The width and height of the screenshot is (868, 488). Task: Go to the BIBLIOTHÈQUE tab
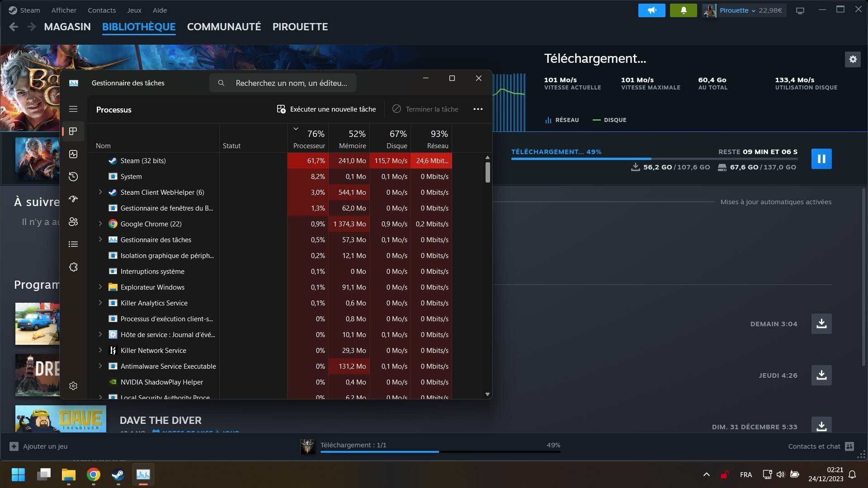pyautogui.click(x=139, y=27)
